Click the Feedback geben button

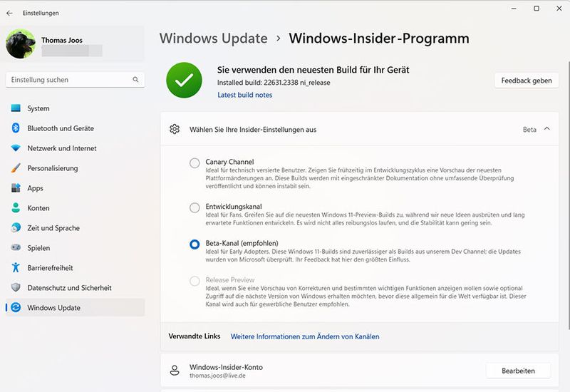526,81
